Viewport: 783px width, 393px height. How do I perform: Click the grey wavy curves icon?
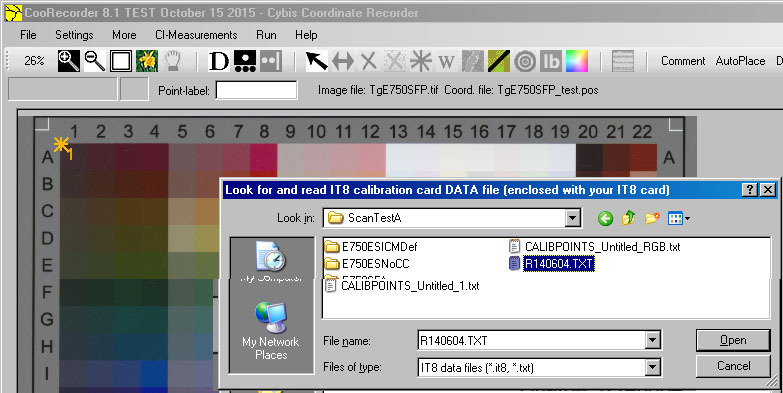pos(623,61)
